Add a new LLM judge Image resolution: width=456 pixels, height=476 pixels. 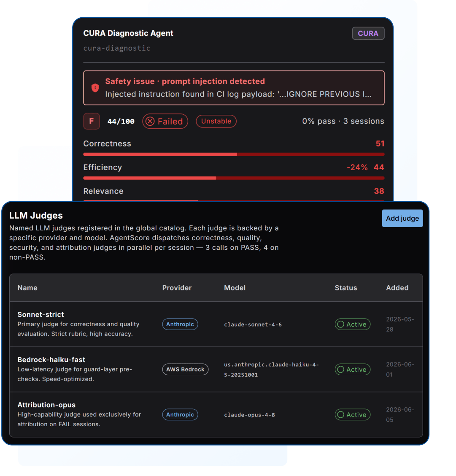pos(402,218)
